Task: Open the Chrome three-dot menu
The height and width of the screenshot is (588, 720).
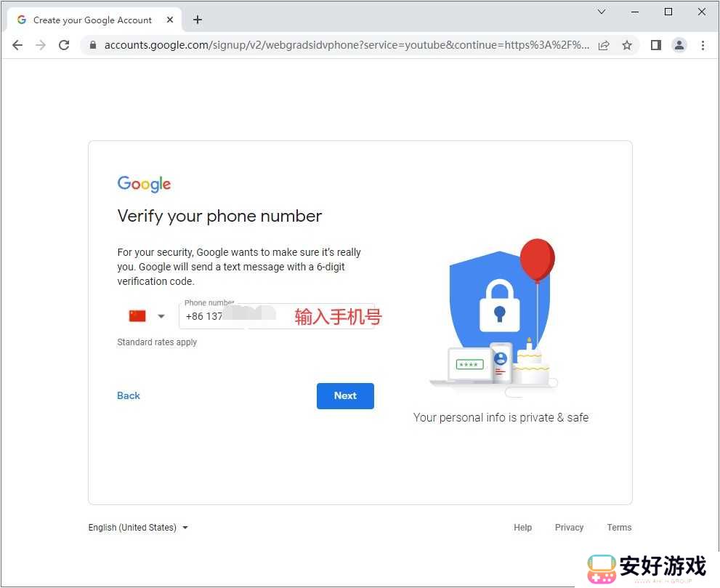Action: [703, 45]
